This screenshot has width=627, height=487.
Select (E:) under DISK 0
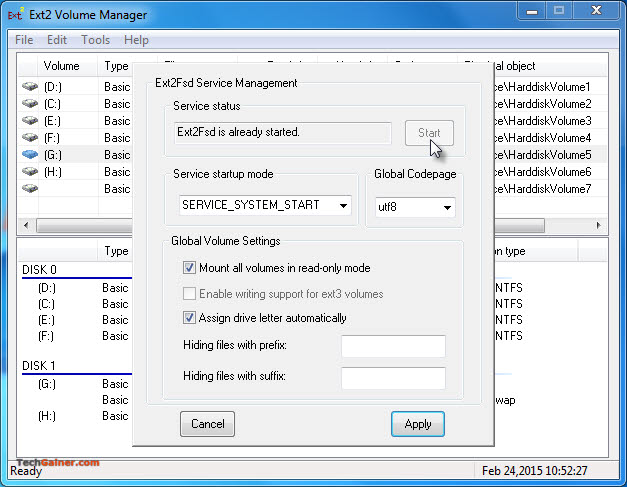coord(46,320)
